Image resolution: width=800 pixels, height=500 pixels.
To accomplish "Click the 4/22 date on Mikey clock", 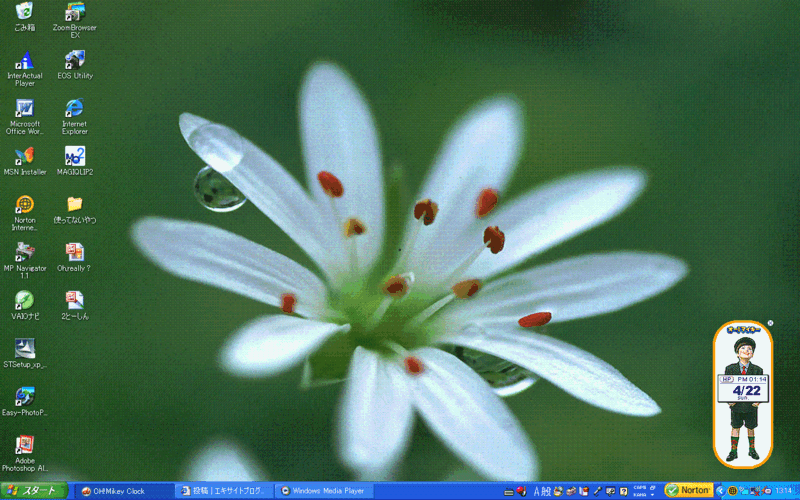I will click(x=746, y=391).
